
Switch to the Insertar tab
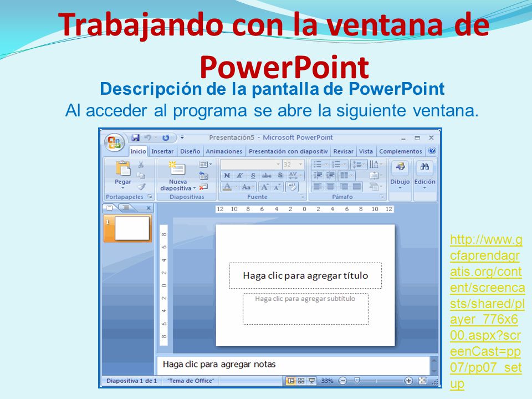pyautogui.click(x=162, y=151)
